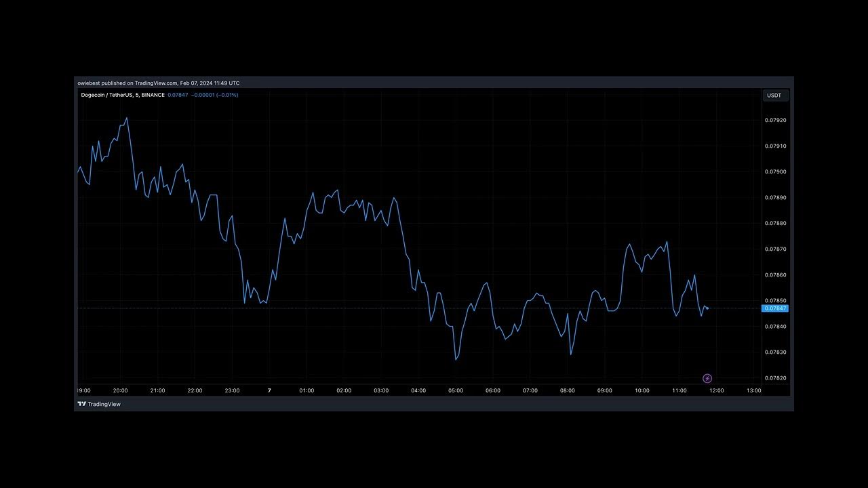Click the 0.07820 price axis label
This screenshot has width=868, height=488.
(775, 378)
